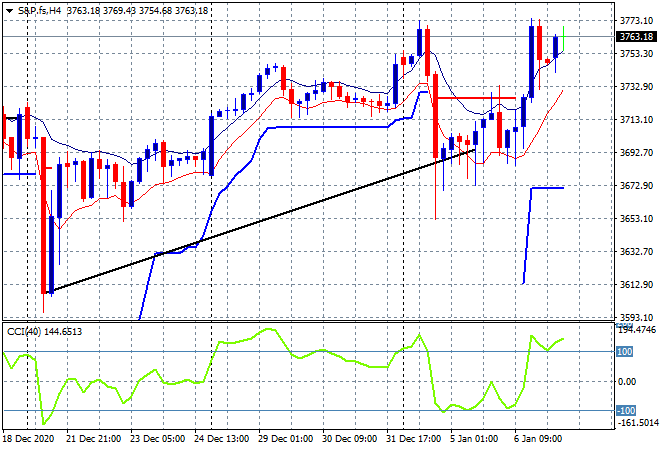660x450 pixels.
Task: Select the 3612.90 price axis label
Action: [636, 285]
